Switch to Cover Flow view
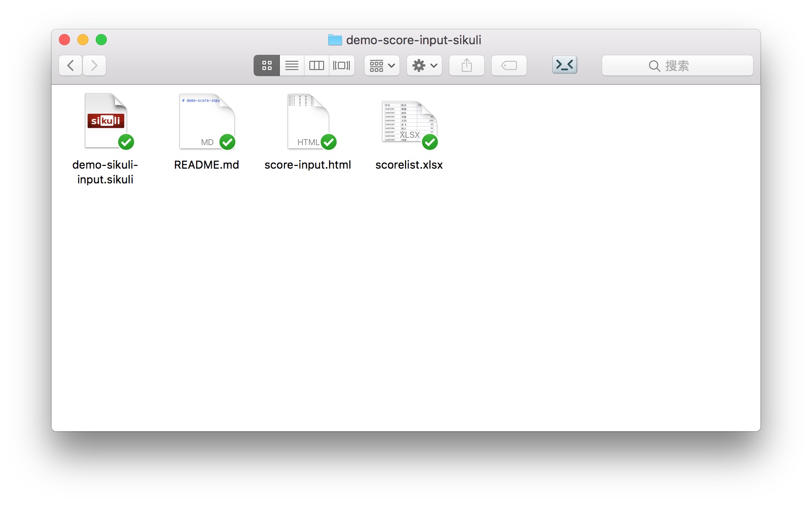This screenshot has height=505, width=812. [342, 65]
